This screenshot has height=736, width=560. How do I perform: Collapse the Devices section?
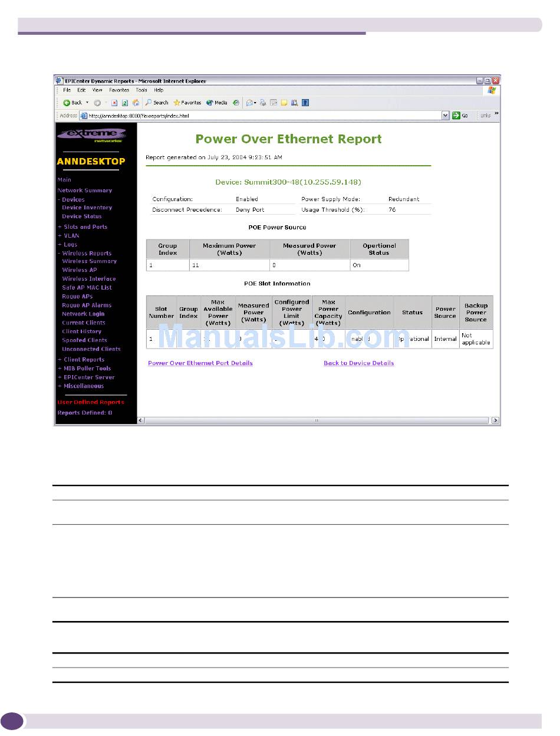[71, 199]
